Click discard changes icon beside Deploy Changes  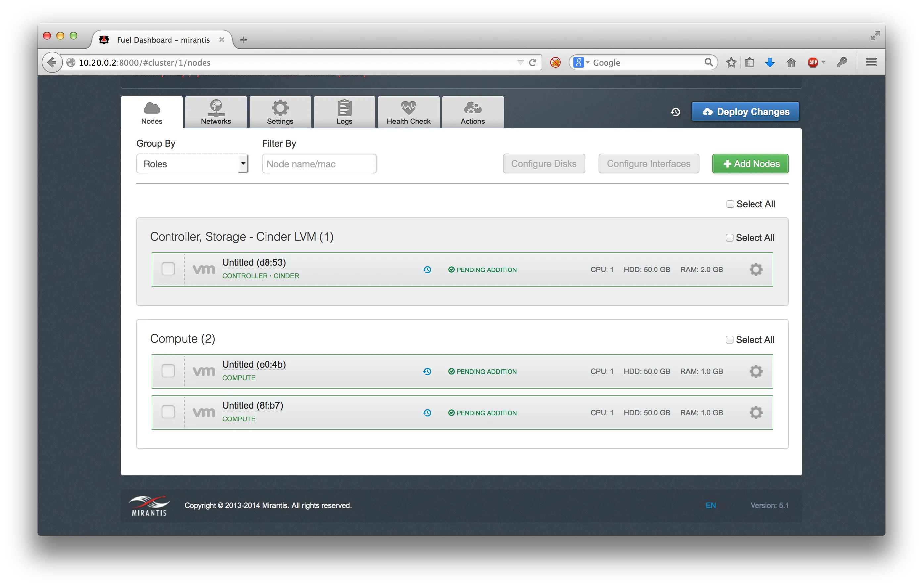tap(675, 112)
